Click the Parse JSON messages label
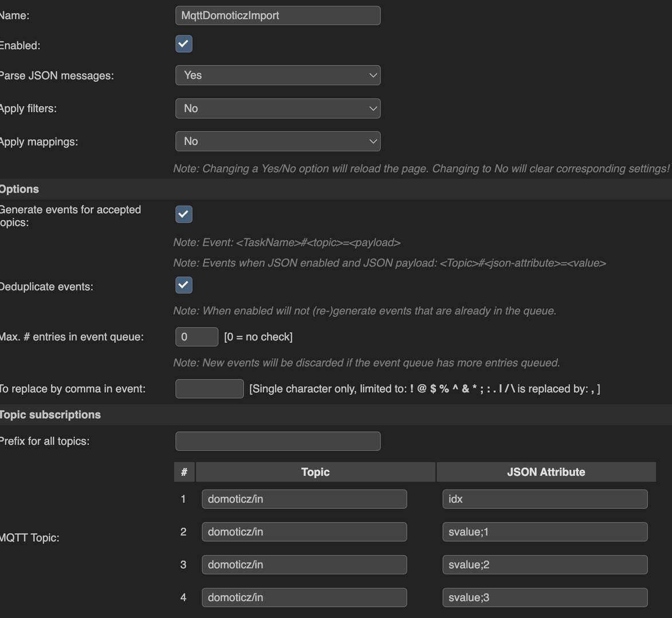Viewport: 672px width, 618px height. [57, 76]
